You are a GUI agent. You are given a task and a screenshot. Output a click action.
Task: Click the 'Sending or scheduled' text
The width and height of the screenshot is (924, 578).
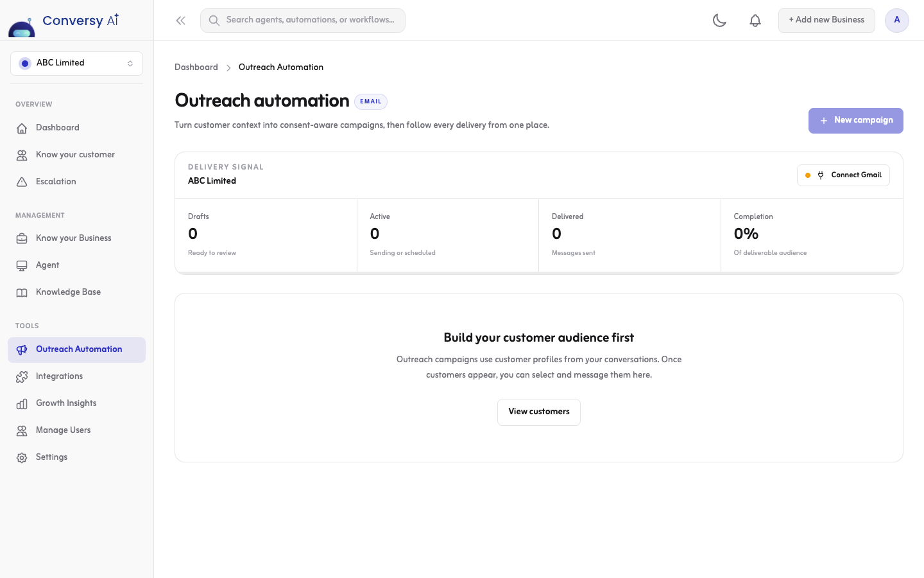[402, 253]
